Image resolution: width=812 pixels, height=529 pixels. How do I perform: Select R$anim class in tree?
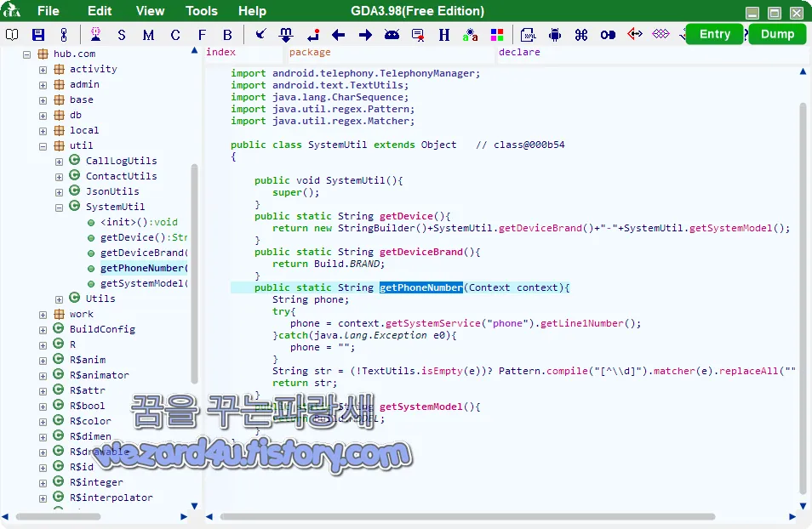88,360
